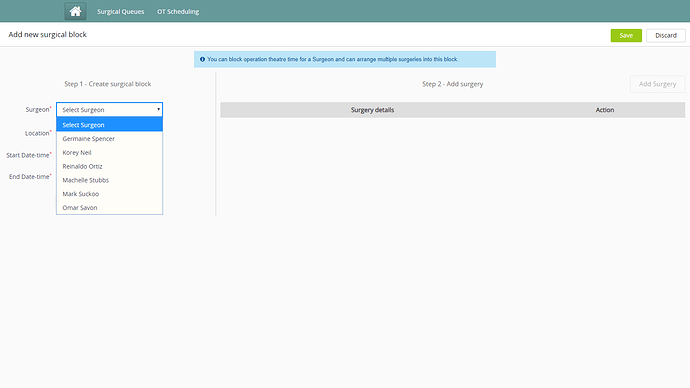Image resolution: width=690 pixels, height=388 pixels.
Task: Choose the 'Select Surgeon' placeholder option
Action: coord(110,125)
